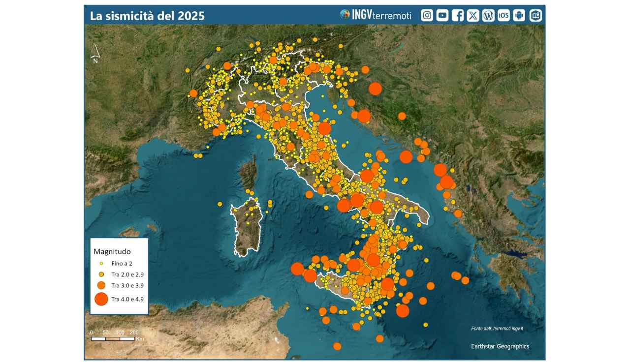Image resolution: width=630 pixels, height=364 pixels.
Task: Click the kilometer scale bar
Action: tap(113, 338)
